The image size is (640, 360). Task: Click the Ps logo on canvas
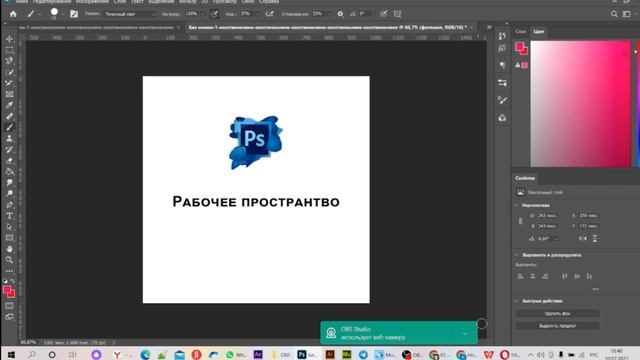(x=256, y=142)
